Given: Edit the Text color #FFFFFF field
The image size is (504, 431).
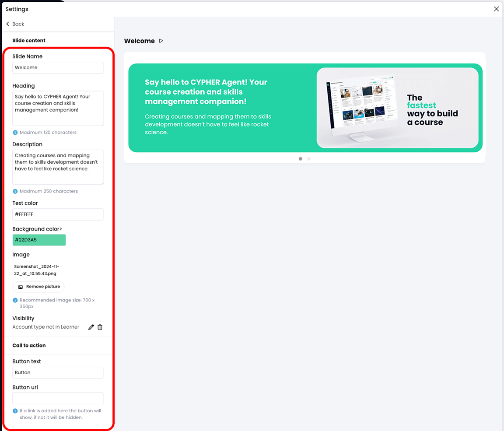Looking at the screenshot, I should point(58,214).
